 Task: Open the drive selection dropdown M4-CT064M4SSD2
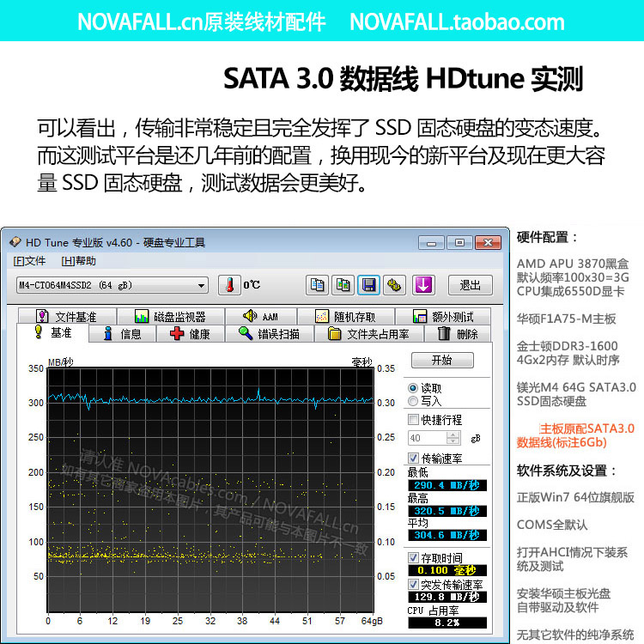click(x=112, y=285)
